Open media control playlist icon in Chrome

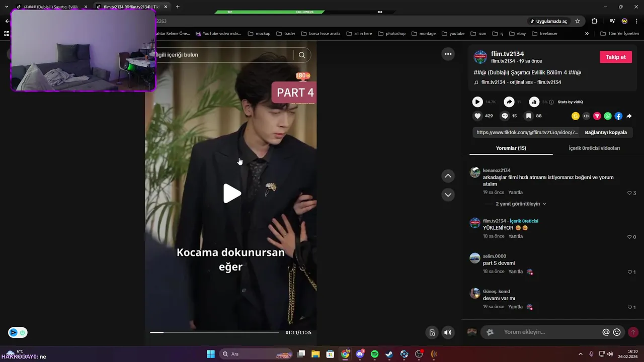tap(612, 21)
